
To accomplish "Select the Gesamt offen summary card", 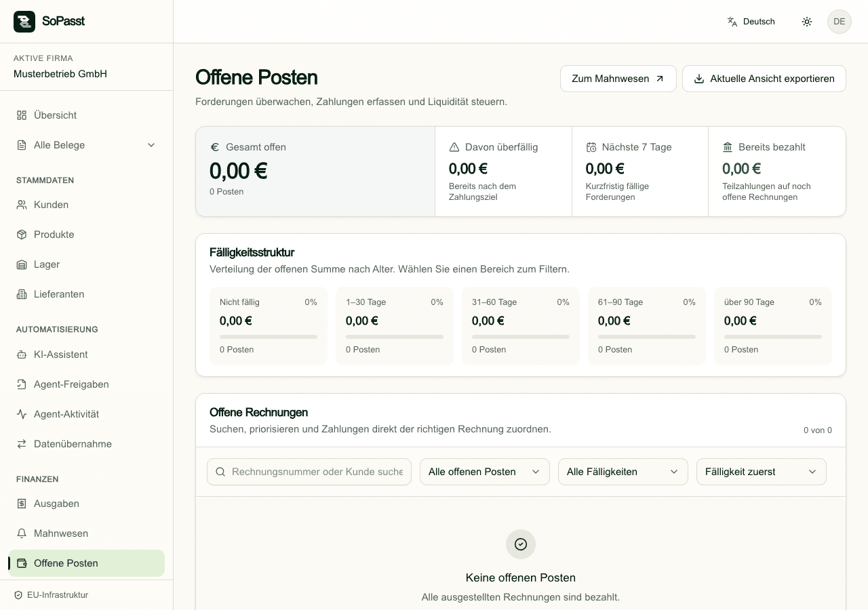I will pyautogui.click(x=315, y=171).
